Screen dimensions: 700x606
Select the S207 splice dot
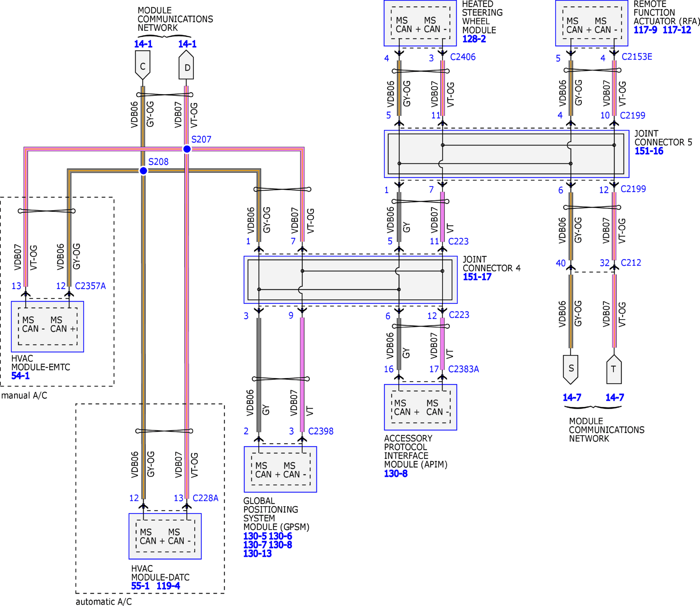187,149
